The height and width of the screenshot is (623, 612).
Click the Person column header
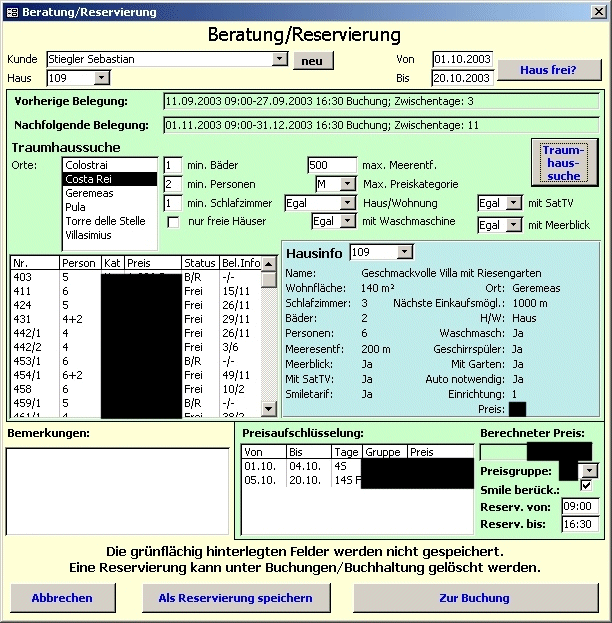click(x=80, y=263)
